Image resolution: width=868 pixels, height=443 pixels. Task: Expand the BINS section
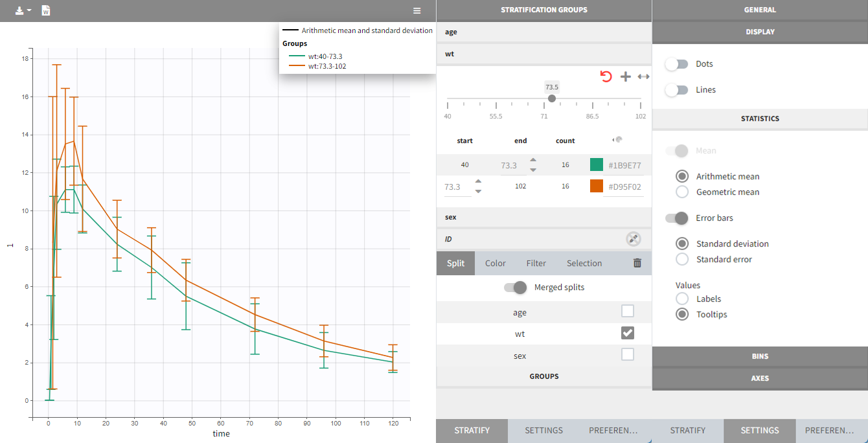[x=760, y=356]
